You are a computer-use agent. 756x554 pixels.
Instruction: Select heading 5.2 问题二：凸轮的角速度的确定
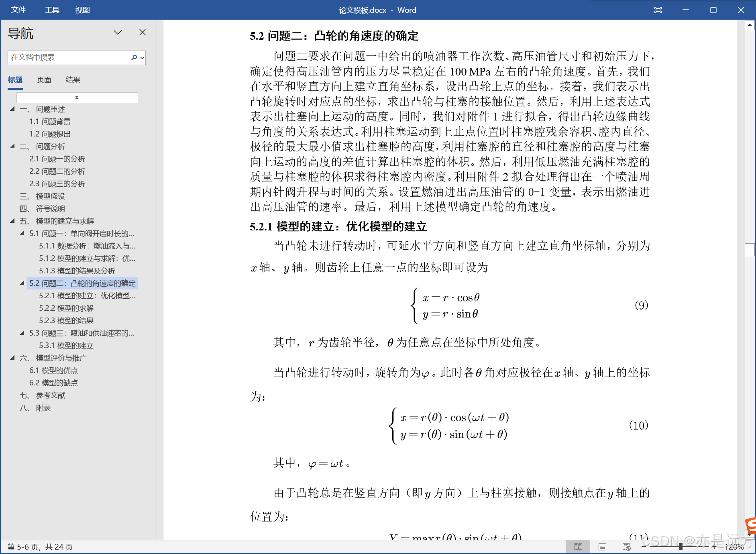82,283
